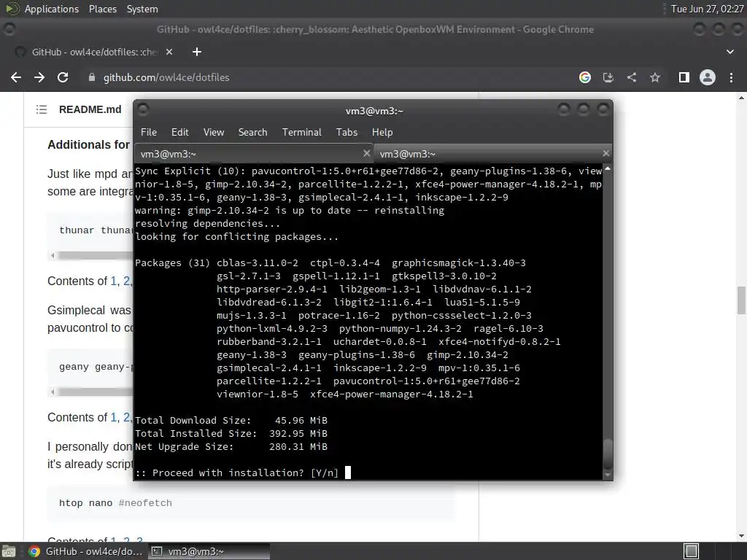This screenshot has width=747, height=560.
Task: Open terminal Tabs menu
Action: point(347,133)
